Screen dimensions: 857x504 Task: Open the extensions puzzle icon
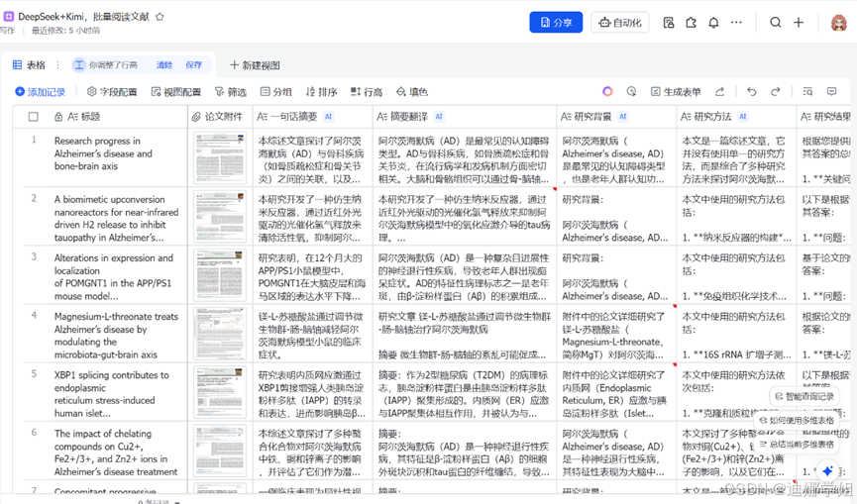click(x=692, y=23)
